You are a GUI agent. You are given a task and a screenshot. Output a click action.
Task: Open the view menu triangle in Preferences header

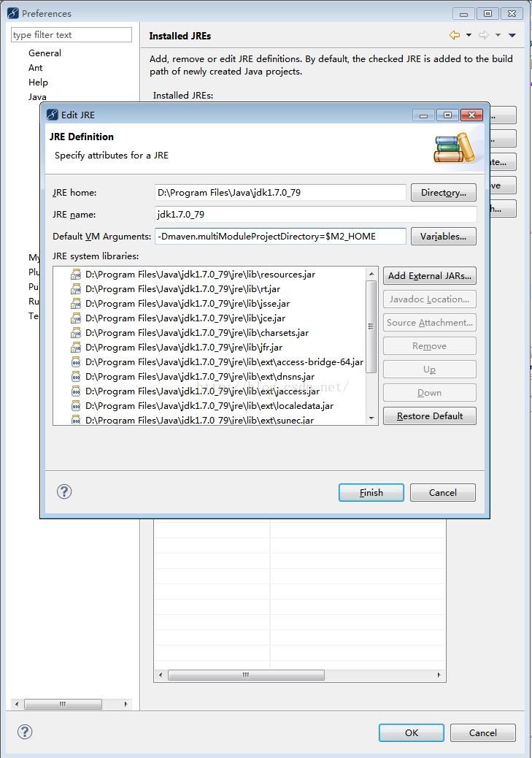512,35
